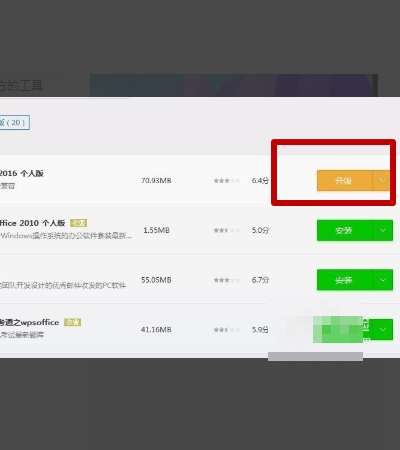The width and height of the screenshot is (400, 450).
Task: Click the star rating on the 6.4分 row
Action: [227, 181]
